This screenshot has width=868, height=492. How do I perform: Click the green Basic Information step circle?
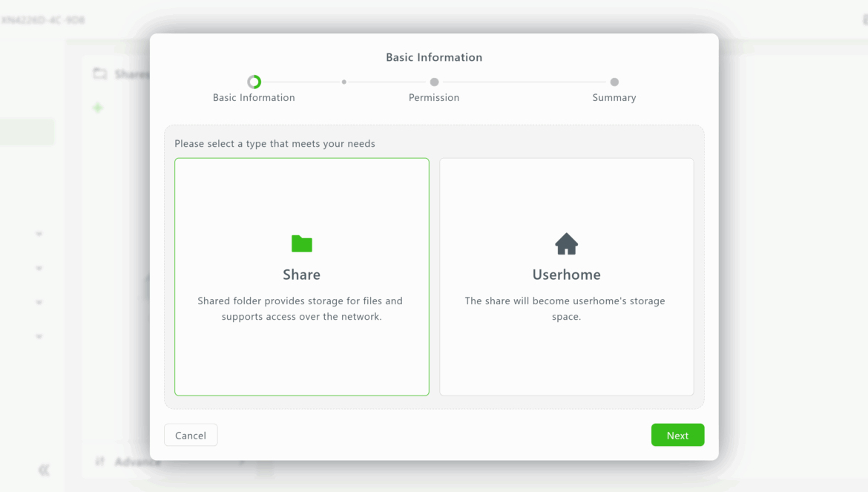click(x=254, y=82)
